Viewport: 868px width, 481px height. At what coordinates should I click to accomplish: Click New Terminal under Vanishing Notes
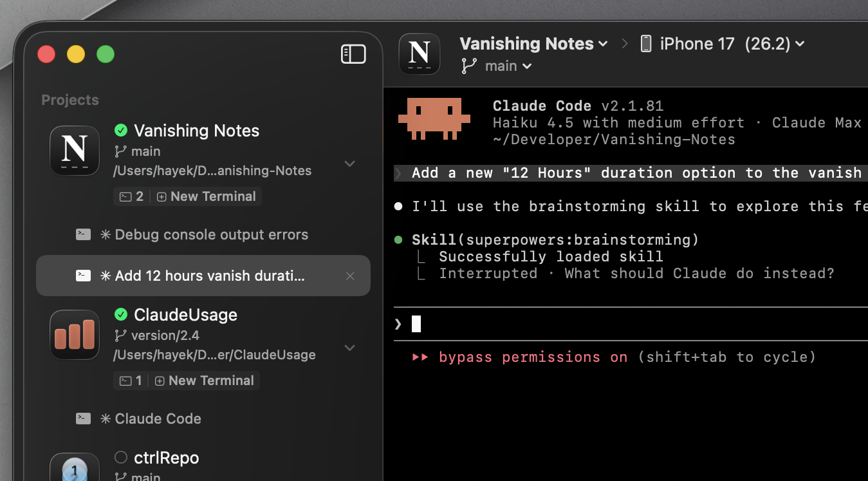click(207, 196)
